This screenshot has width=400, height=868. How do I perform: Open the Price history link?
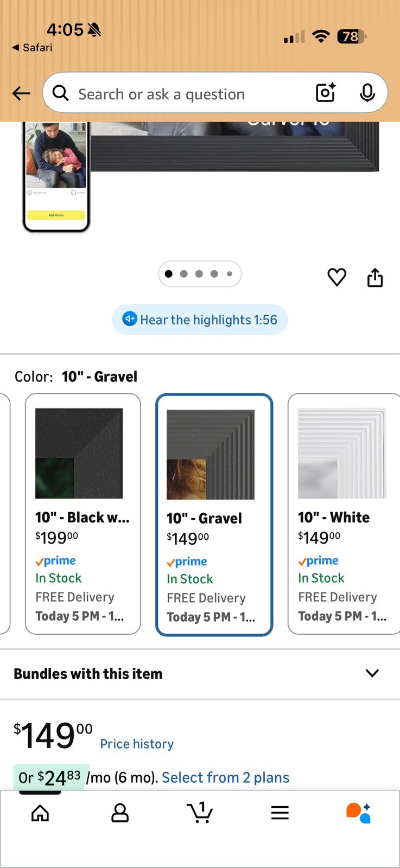137,744
